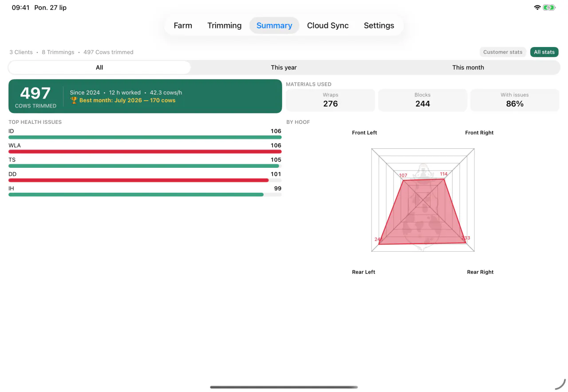This screenshot has height=392, width=568.
Task: Tap the 497 cows trimmed card
Action: click(x=145, y=96)
